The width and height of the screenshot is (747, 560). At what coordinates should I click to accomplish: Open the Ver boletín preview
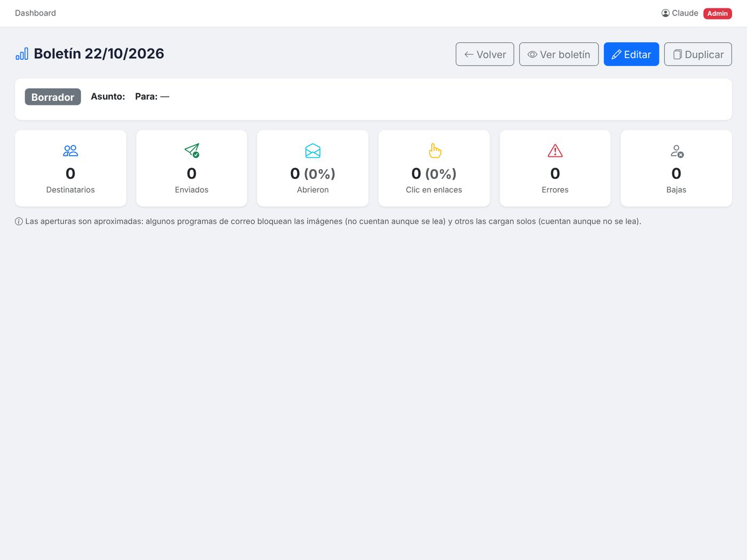pos(559,54)
